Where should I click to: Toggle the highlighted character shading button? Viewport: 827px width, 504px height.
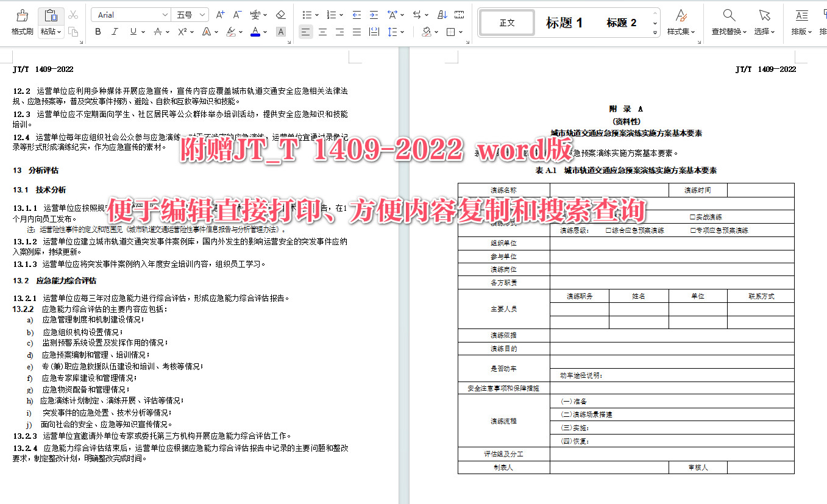tap(280, 31)
